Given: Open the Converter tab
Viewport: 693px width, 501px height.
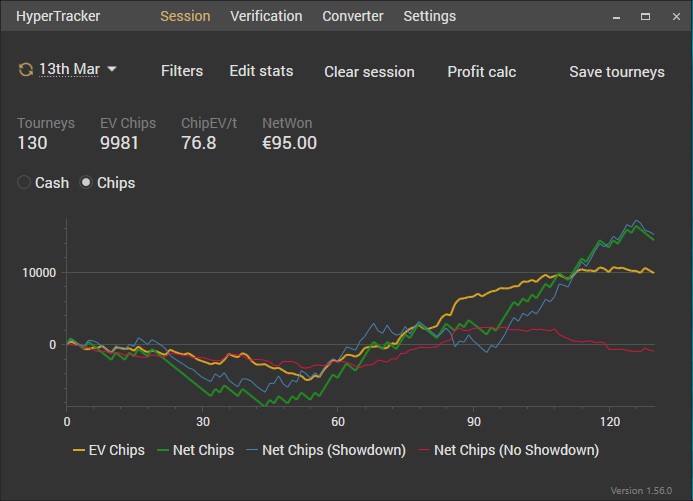Looking at the screenshot, I should coord(353,16).
